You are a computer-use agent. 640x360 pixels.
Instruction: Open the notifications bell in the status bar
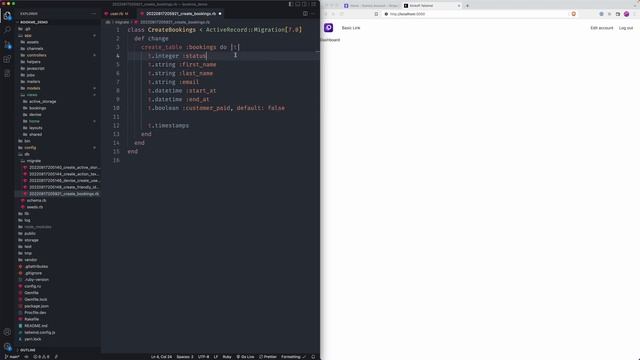313,357
